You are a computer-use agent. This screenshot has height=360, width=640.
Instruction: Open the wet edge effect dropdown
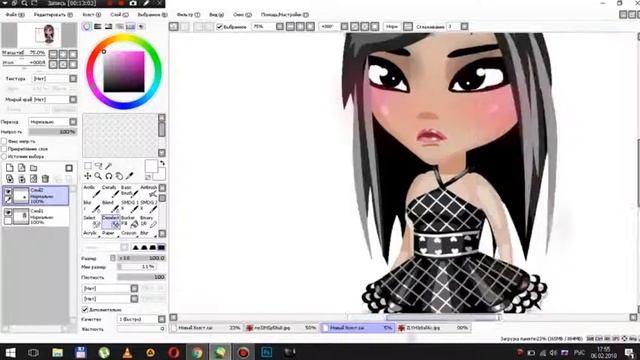[x=73, y=100]
